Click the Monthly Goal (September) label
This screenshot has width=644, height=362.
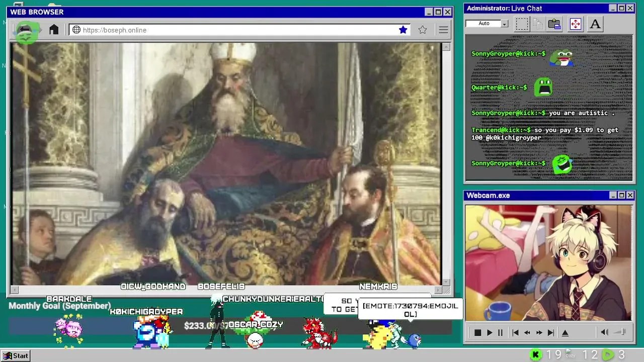(59, 306)
